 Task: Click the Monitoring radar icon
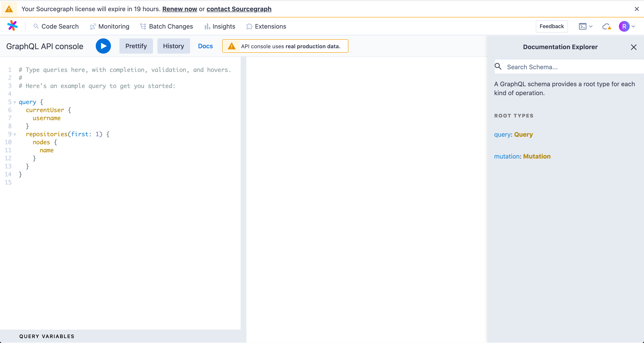click(x=93, y=26)
